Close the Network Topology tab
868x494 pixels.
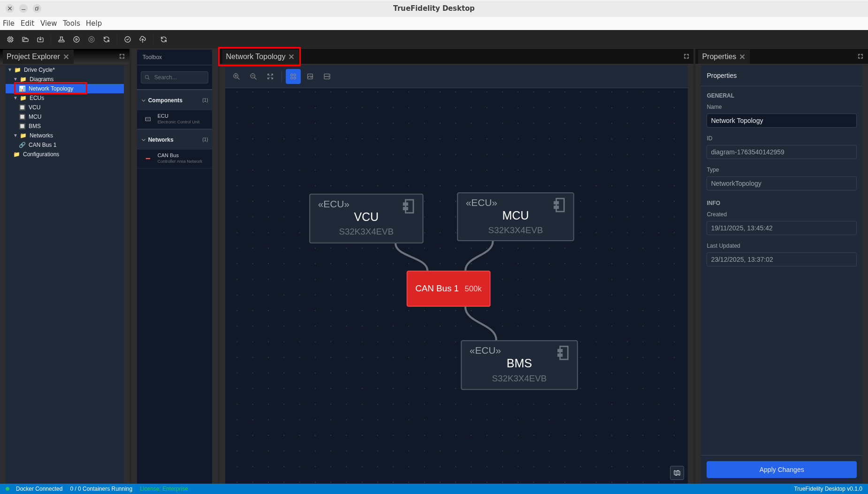[291, 57]
